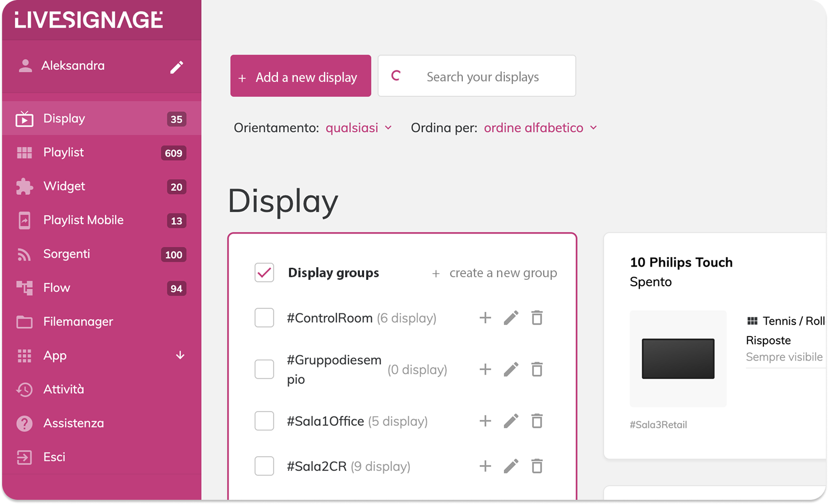828x504 pixels.
Task: Edit the #Sala1Office group with the pencil
Action: [511, 421]
